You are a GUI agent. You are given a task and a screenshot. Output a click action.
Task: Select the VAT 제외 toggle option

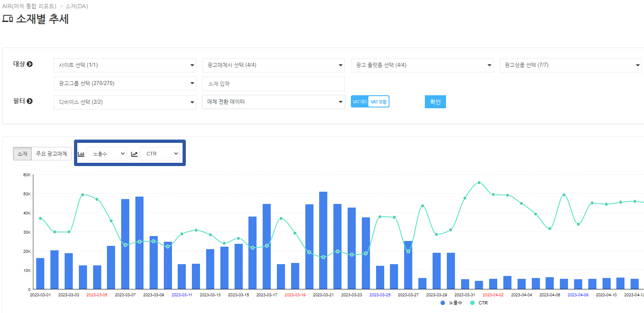[x=360, y=102]
